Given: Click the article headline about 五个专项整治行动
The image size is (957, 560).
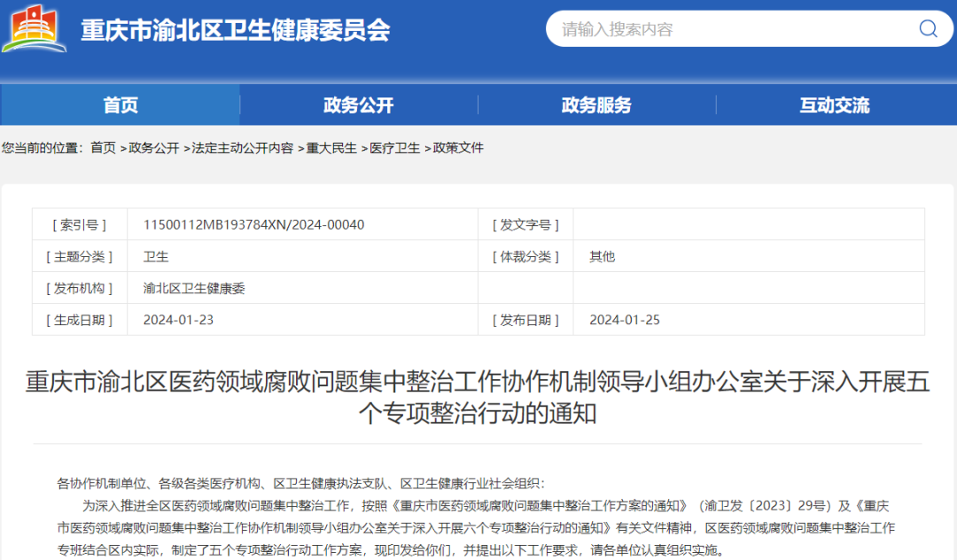Looking at the screenshot, I should (x=478, y=397).
